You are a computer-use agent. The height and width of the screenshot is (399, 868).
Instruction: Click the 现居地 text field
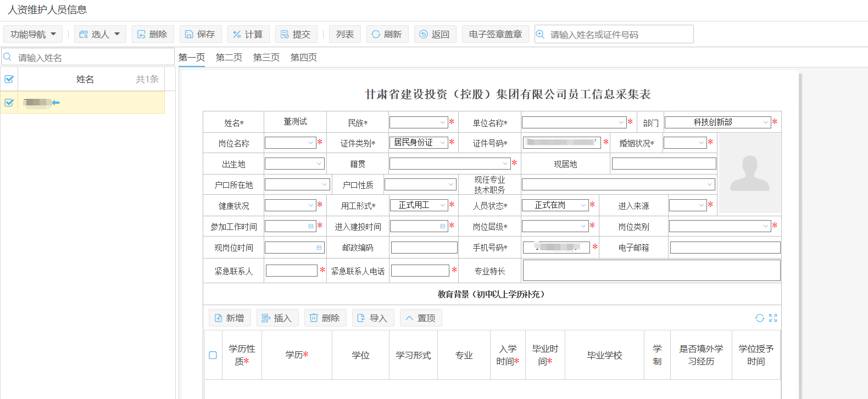pyautogui.click(x=664, y=164)
